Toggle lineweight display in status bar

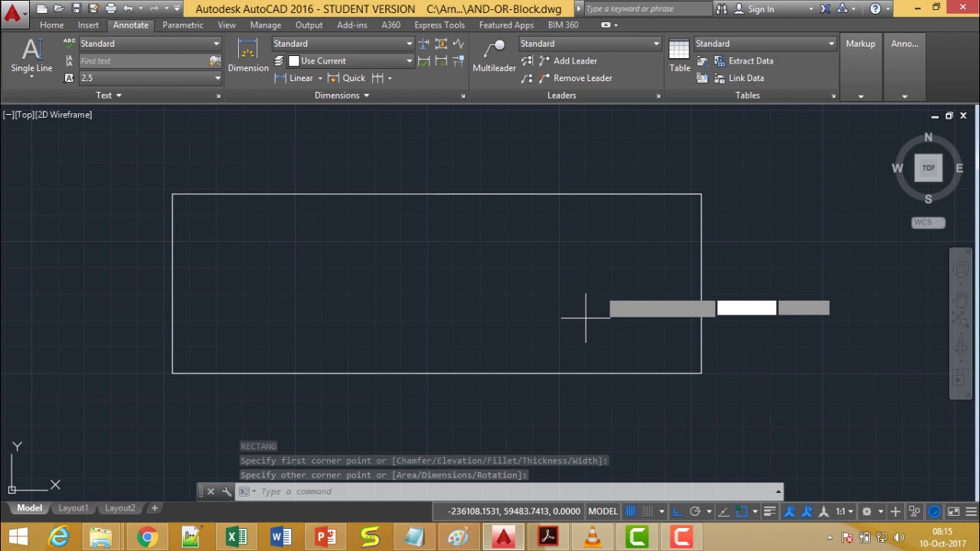pos(769,511)
